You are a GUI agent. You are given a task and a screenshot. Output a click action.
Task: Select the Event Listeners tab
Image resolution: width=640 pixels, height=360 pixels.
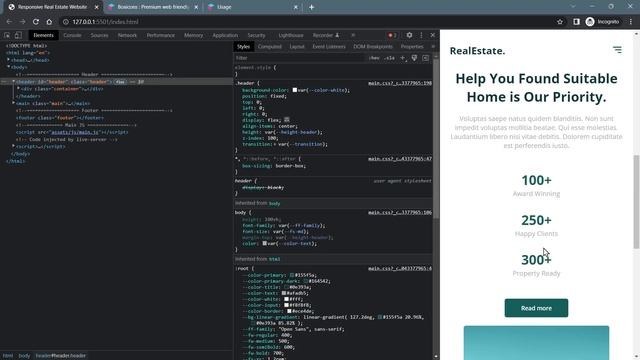329,47
